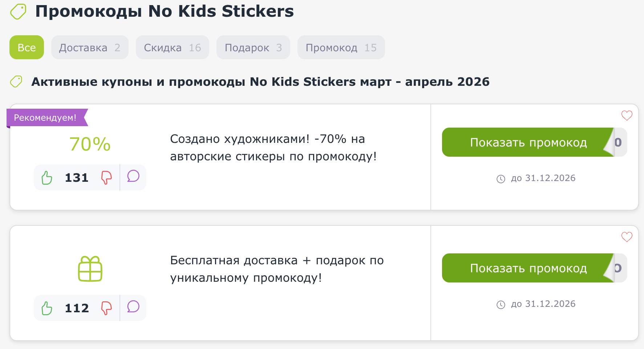
Task: Add the 70% coupon to favorites
Action: point(627,116)
